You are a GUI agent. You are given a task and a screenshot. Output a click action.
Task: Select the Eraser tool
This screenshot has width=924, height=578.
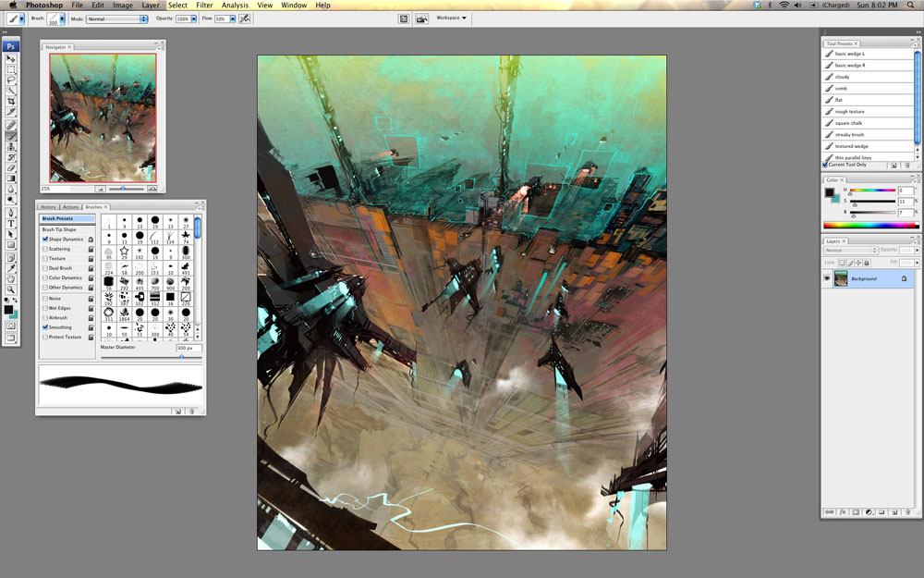point(10,167)
